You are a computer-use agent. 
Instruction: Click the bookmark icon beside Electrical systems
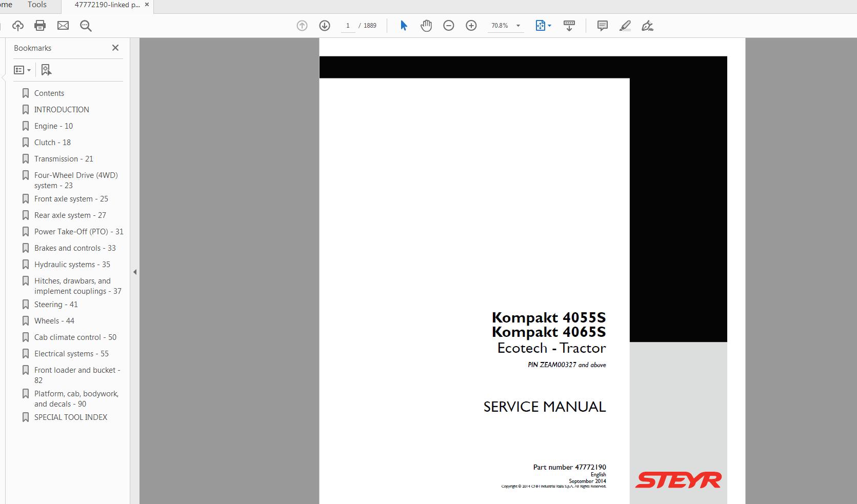coord(26,354)
